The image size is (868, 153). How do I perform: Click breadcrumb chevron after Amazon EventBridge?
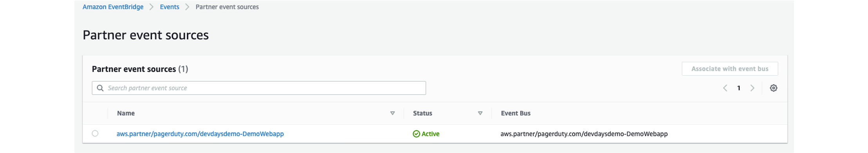click(152, 7)
